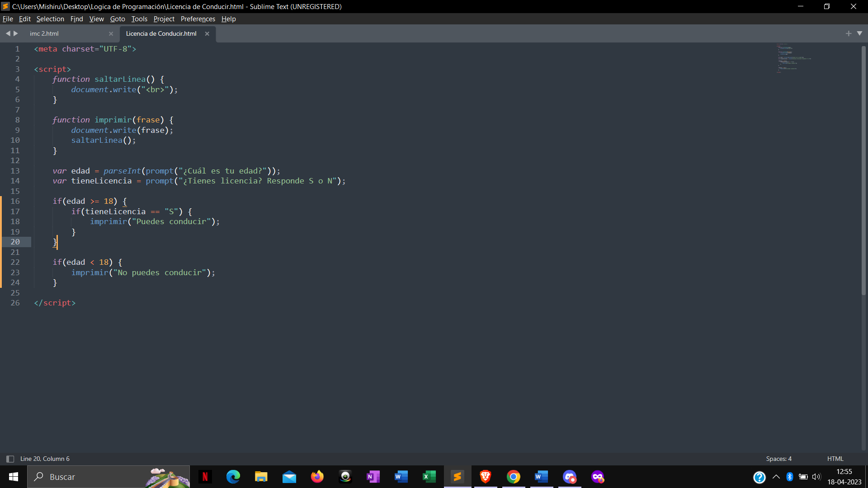Image resolution: width=868 pixels, height=488 pixels.
Task: Click the vertical scrollbar of the editor
Action: tap(863, 170)
